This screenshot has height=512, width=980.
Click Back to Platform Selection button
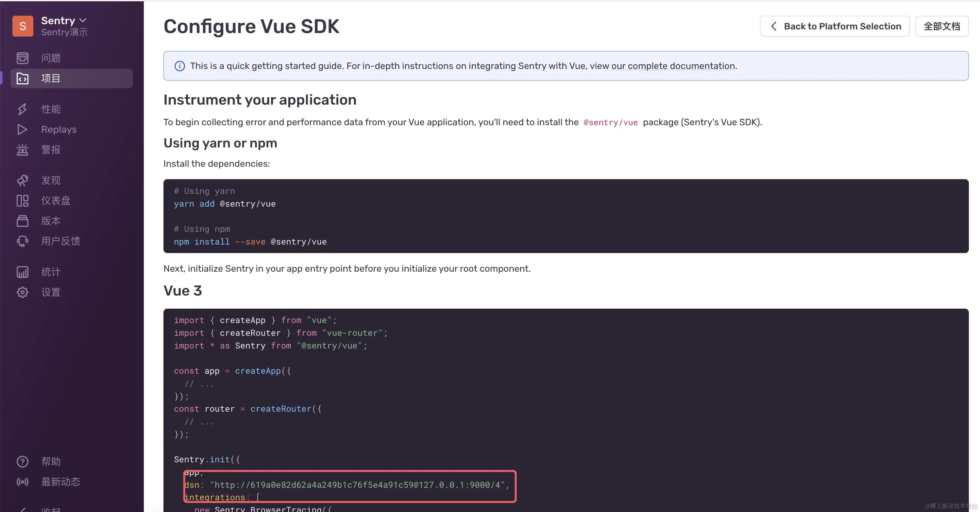(835, 26)
